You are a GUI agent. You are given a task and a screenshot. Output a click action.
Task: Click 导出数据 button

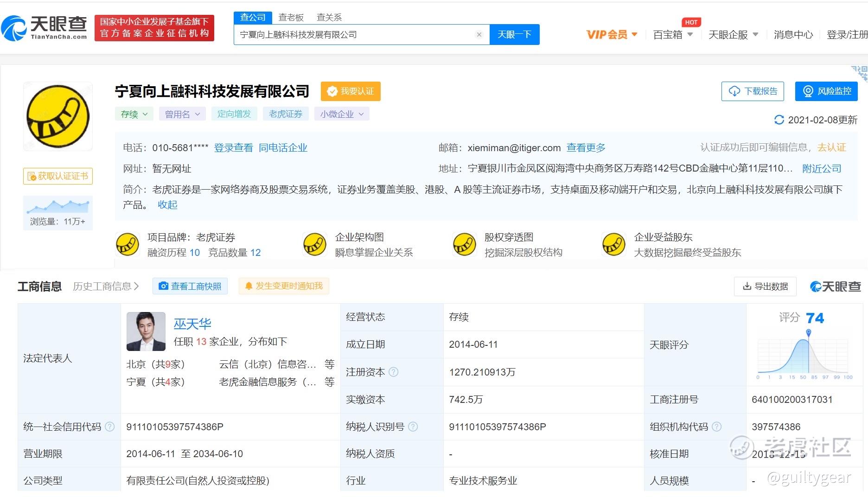tap(765, 287)
